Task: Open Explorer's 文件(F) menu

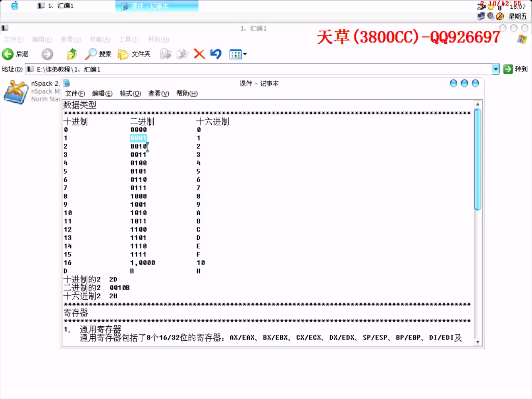Action: pyautogui.click(x=14, y=39)
